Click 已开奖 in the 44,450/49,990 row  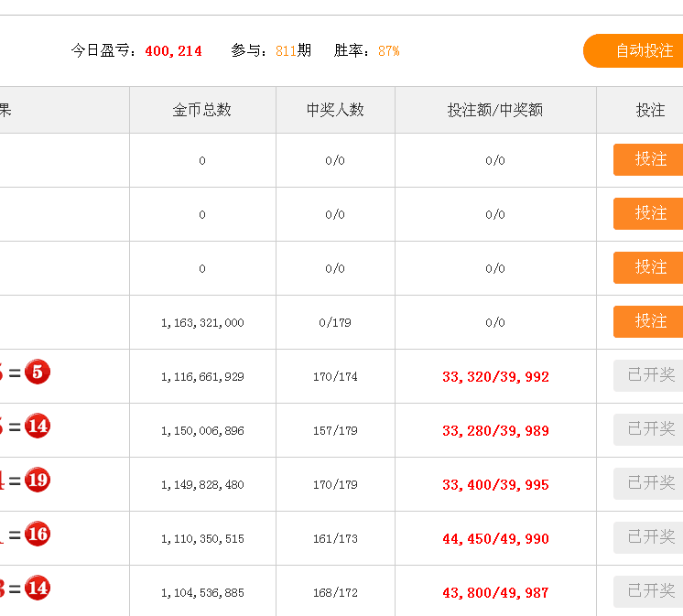(x=649, y=537)
